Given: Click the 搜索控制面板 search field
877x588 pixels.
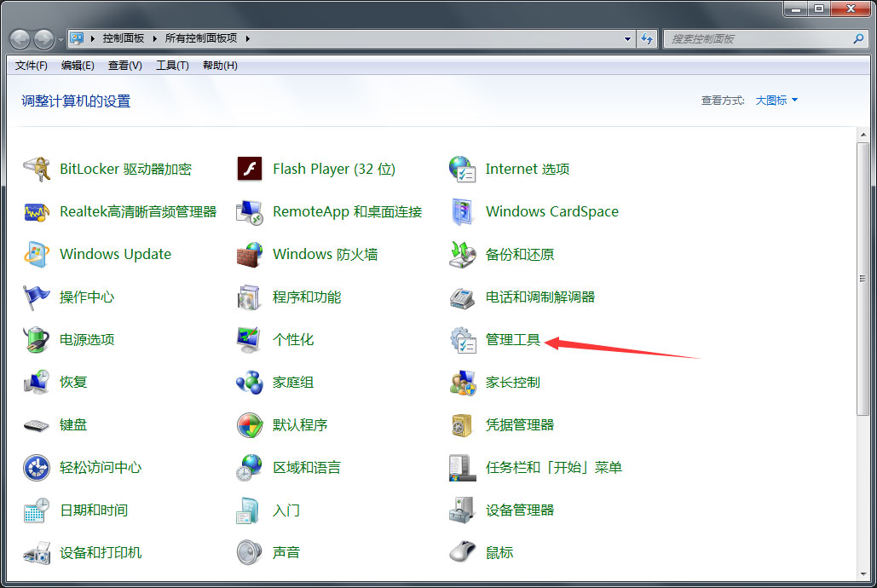Looking at the screenshot, I should (x=766, y=38).
